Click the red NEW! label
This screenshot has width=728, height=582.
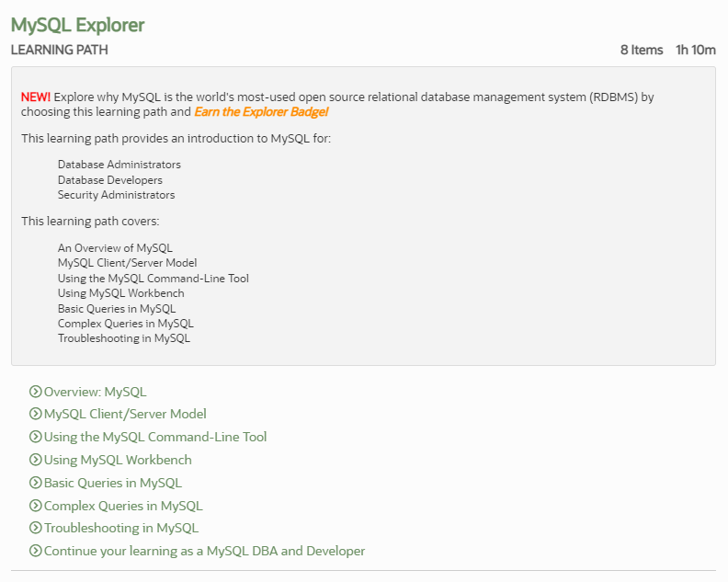[36, 97]
